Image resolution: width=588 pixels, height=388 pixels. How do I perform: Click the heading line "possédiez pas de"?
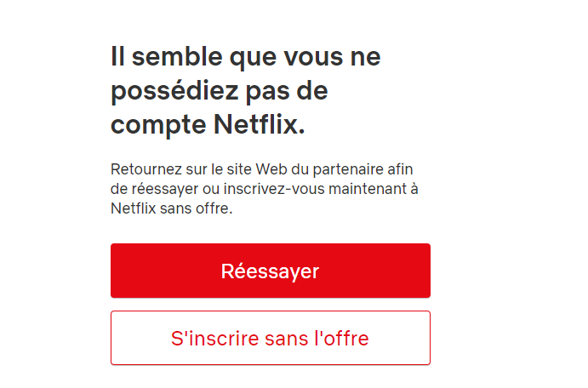(219, 91)
